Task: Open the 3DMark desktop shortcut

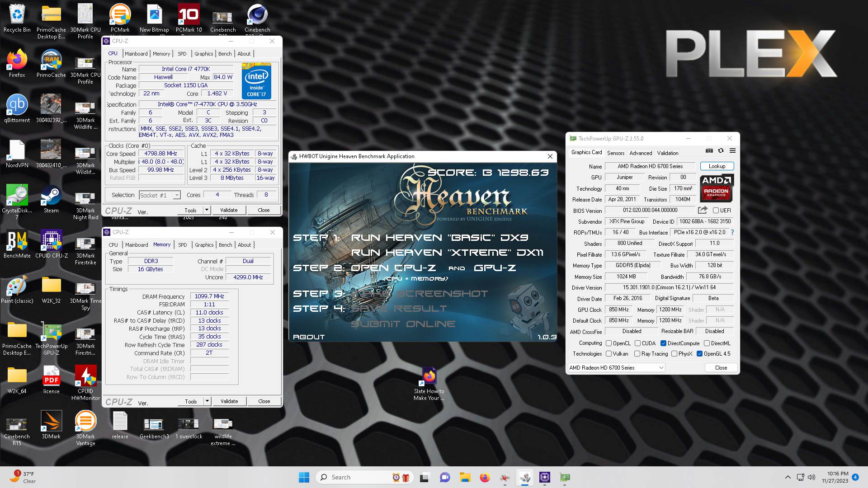Action: (x=51, y=425)
